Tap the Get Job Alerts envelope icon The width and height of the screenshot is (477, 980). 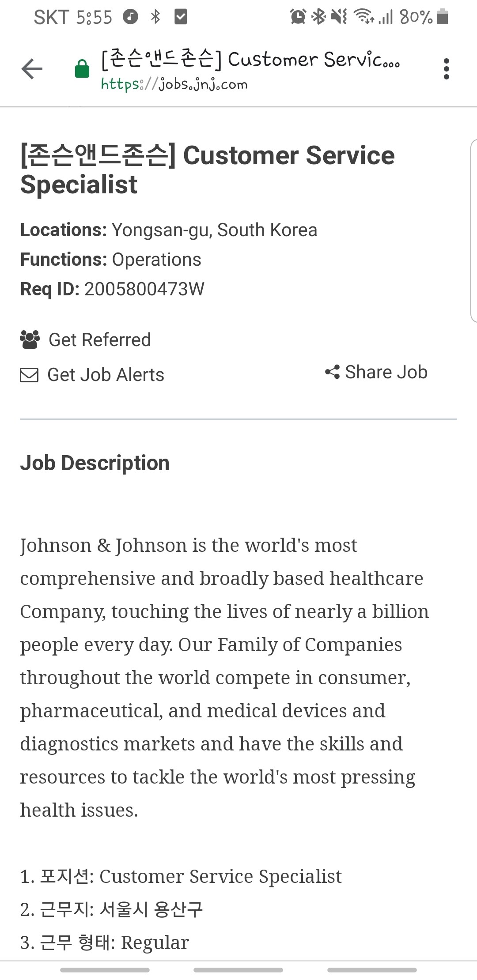pyautogui.click(x=30, y=375)
